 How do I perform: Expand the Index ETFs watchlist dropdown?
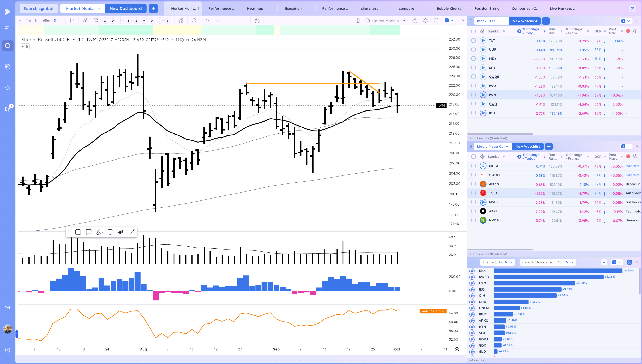pyautogui.click(x=504, y=21)
